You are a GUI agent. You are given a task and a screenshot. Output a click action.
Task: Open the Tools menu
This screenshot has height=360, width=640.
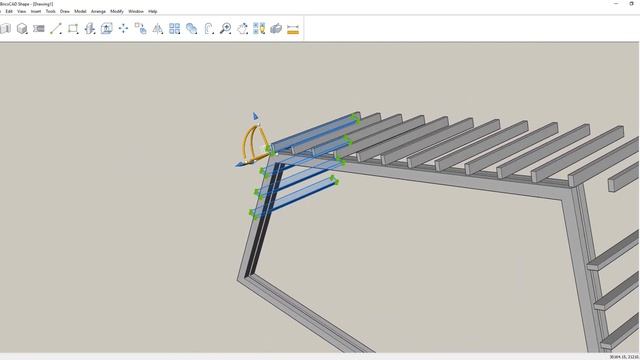[51, 11]
